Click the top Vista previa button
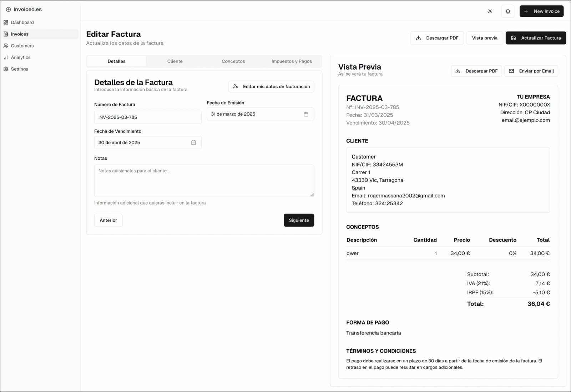Image resolution: width=571 pixels, height=392 pixels. [x=484, y=38]
